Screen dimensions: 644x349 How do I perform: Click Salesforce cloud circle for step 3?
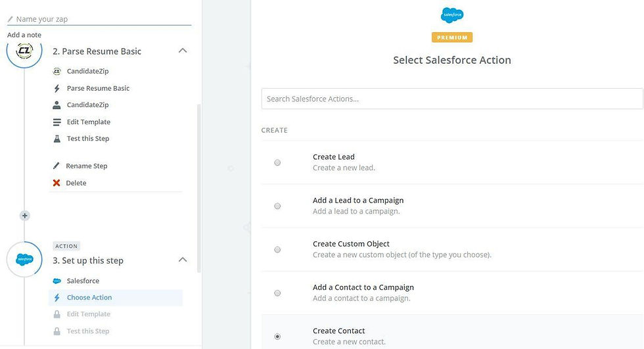coord(24,260)
